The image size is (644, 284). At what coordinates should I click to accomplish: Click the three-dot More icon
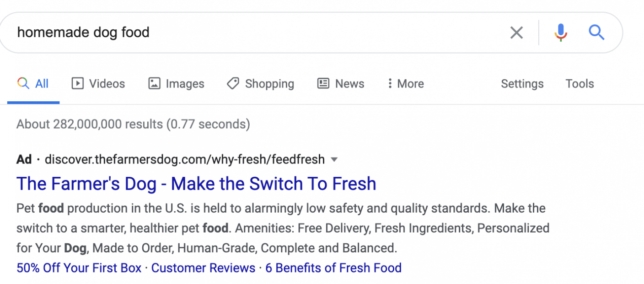[x=390, y=83]
